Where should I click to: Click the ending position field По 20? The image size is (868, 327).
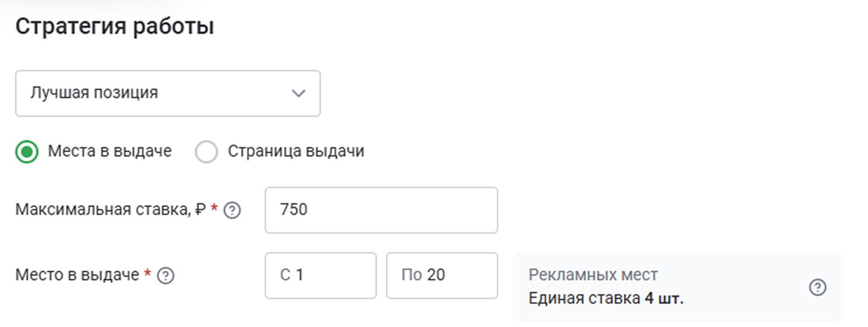pos(442,275)
